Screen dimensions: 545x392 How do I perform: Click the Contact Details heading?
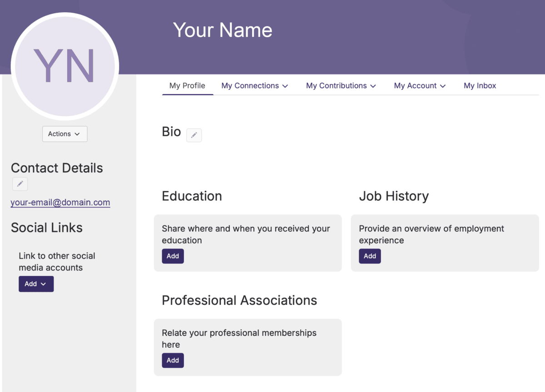pos(57,168)
